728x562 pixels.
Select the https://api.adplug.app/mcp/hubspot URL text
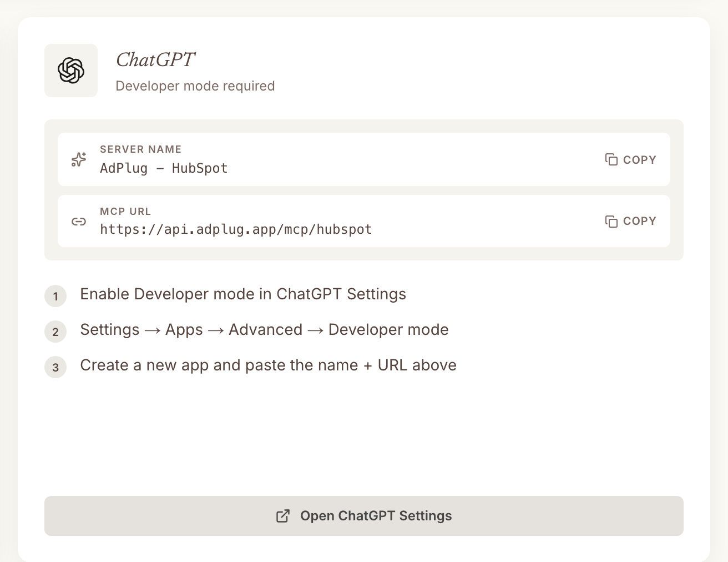[236, 229]
